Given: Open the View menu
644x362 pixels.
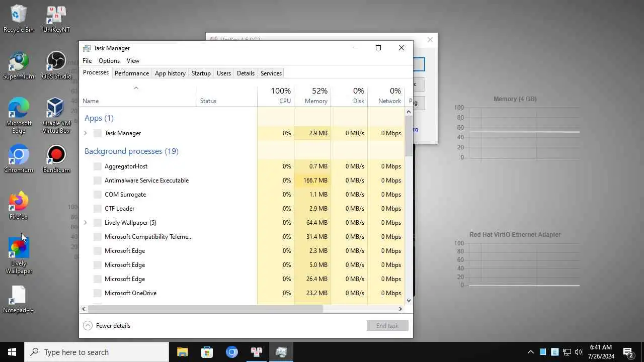Looking at the screenshot, I should click(x=133, y=61).
